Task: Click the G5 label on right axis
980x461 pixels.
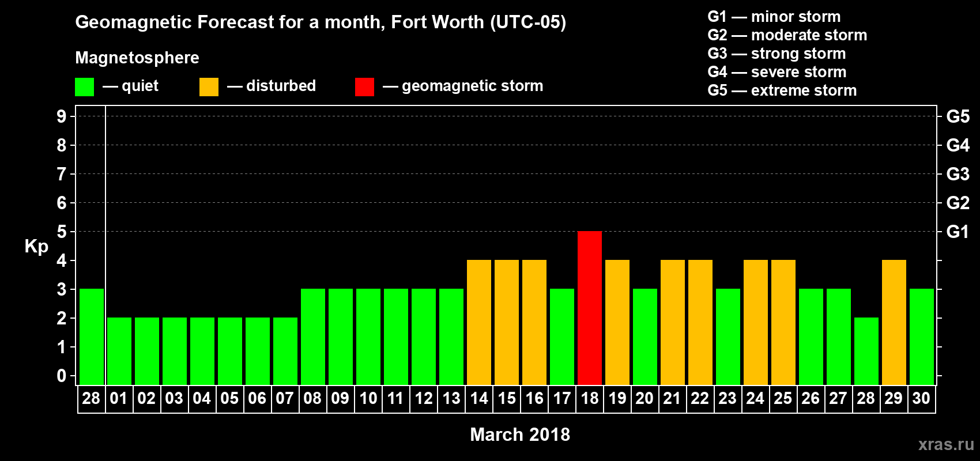Action: (958, 116)
